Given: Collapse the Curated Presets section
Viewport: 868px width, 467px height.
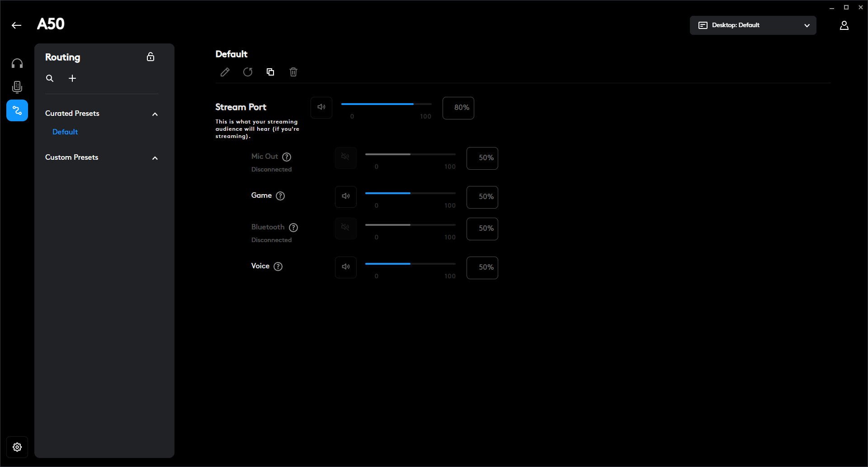Looking at the screenshot, I should pyautogui.click(x=155, y=114).
